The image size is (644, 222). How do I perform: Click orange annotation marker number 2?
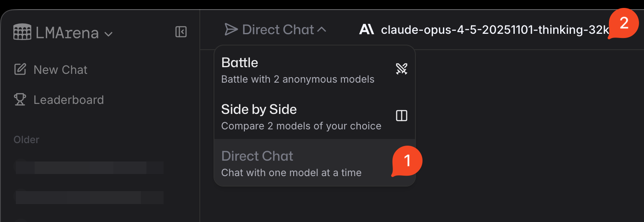click(624, 24)
